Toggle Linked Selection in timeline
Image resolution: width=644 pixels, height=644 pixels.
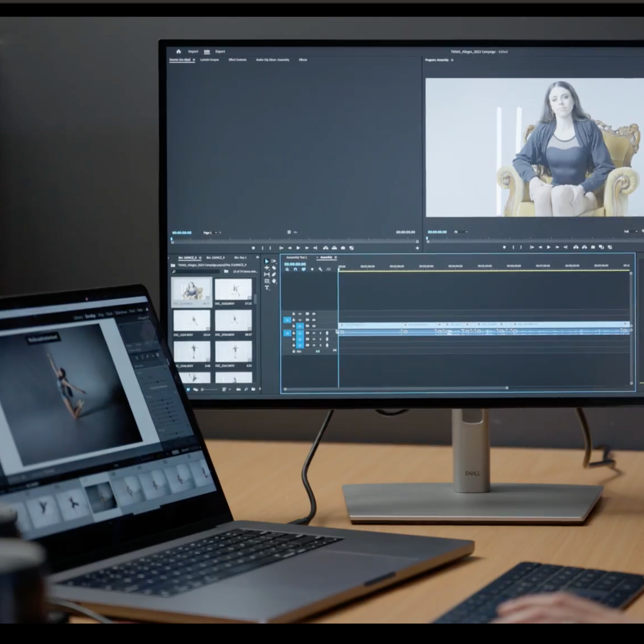[x=304, y=269]
